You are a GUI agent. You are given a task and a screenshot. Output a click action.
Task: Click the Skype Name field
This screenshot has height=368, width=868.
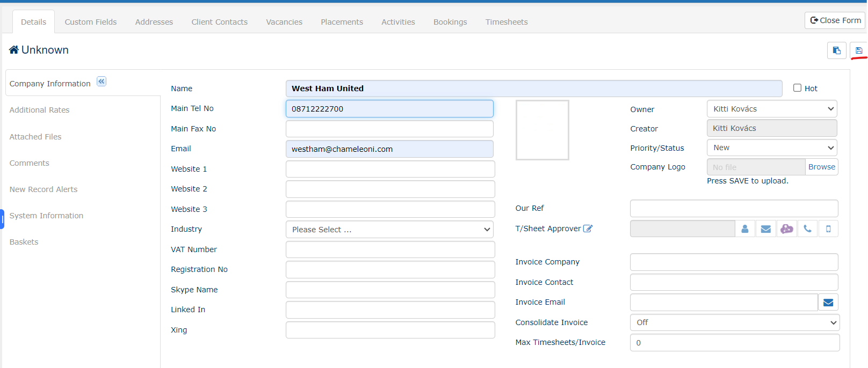point(390,290)
